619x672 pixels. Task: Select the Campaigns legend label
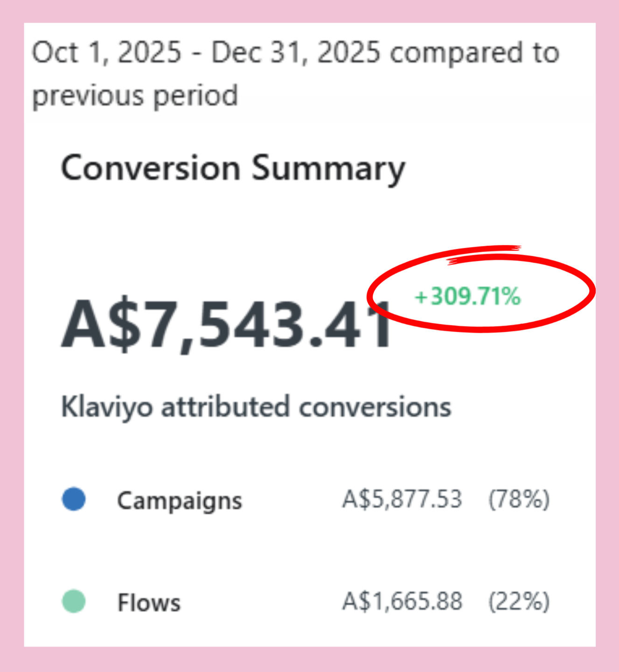(180, 501)
